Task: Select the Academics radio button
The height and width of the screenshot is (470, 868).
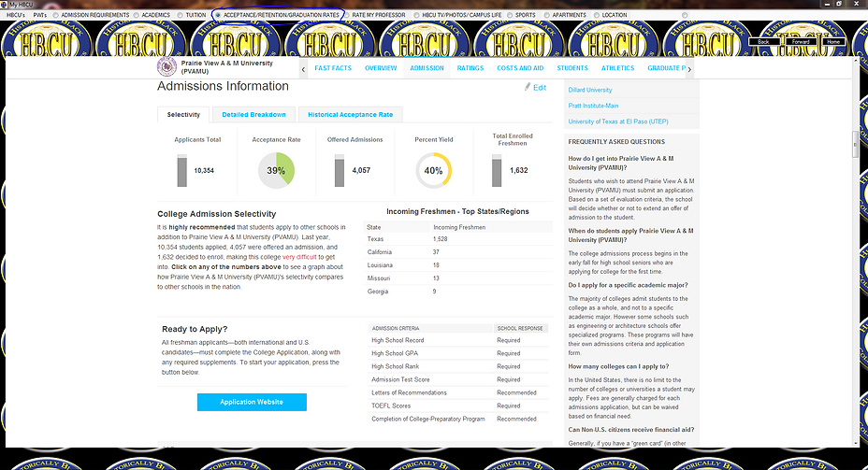Action: point(137,15)
